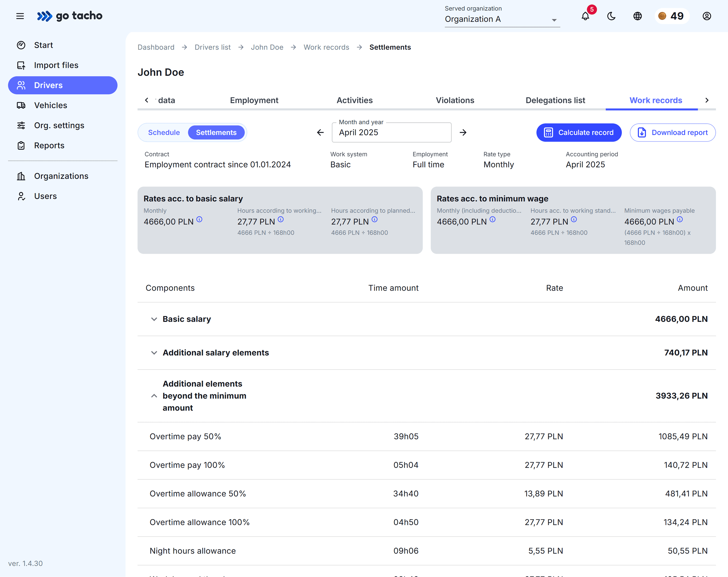Info icon for minimum wage Monthly amount
Viewport: 728px width, 577px height.
[x=493, y=219]
